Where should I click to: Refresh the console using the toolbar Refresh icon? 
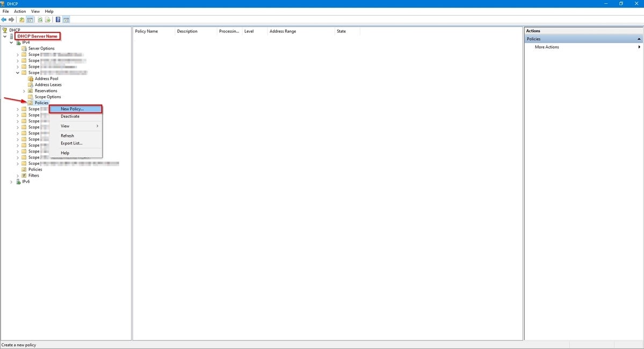point(39,19)
